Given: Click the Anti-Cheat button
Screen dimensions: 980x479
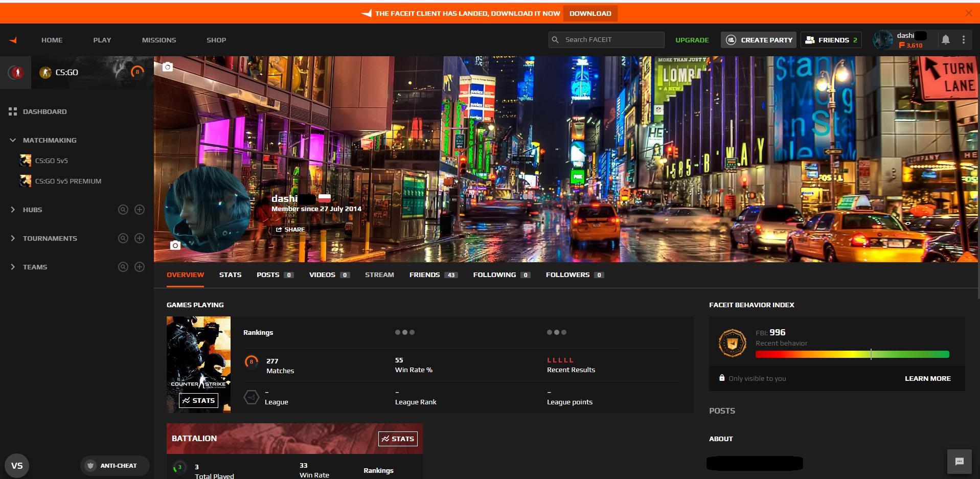Looking at the screenshot, I should (115, 466).
